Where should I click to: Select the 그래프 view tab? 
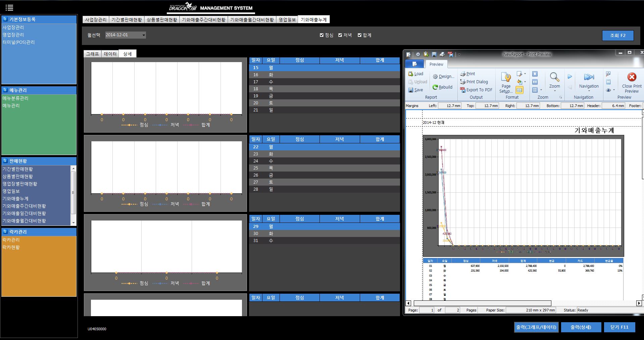pyautogui.click(x=92, y=54)
